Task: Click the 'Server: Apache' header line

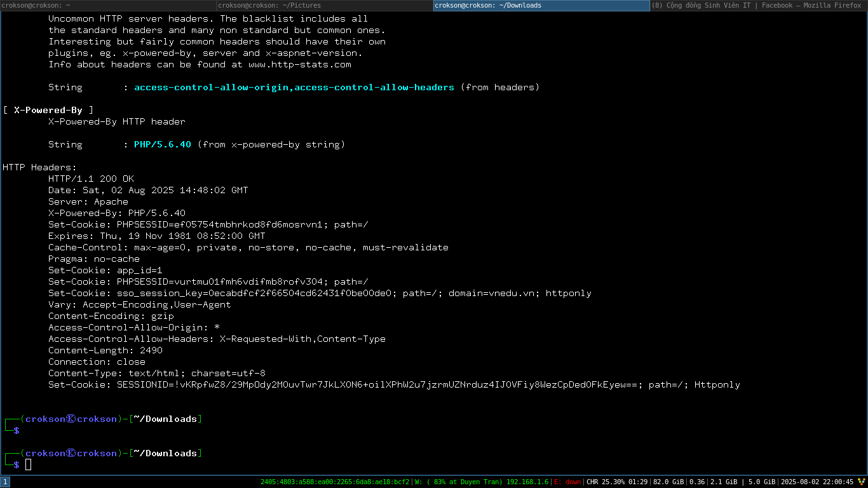Action: (88, 201)
